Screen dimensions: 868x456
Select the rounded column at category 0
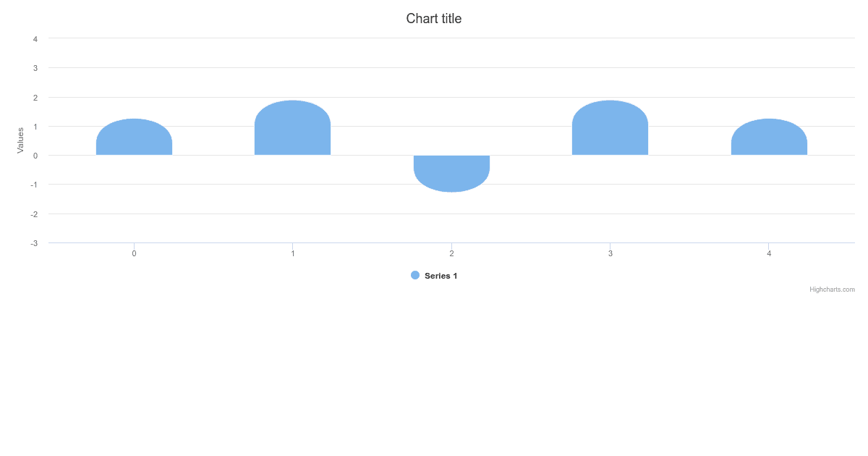pyautogui.click(x=134, y=137)
